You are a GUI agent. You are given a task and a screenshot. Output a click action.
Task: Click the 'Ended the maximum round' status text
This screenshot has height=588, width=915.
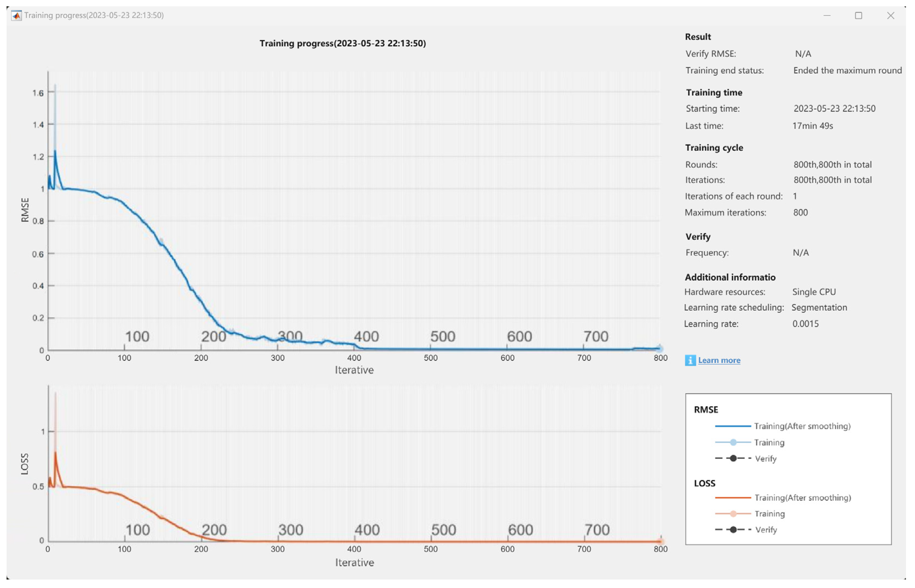pos(847,70)
